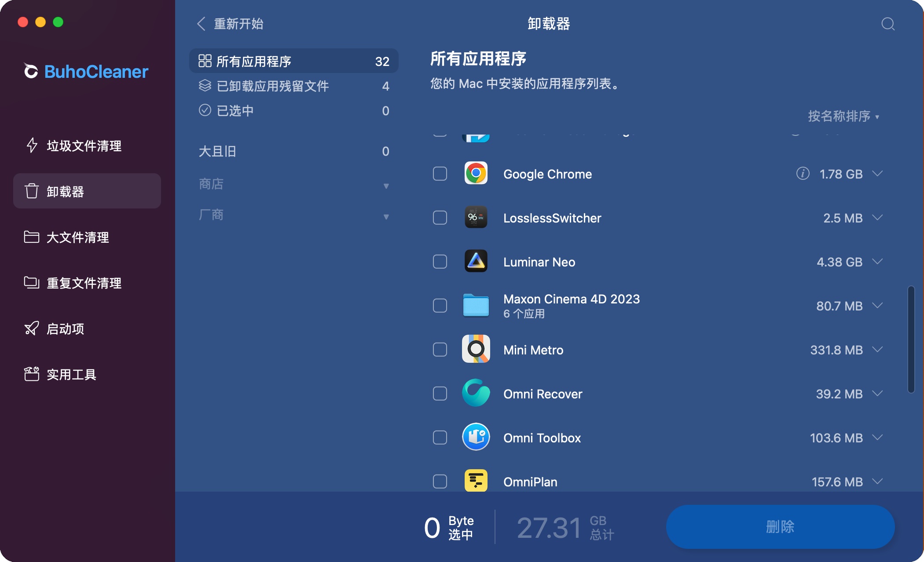Screen dimensions: 924x562
Task: Click the Mini Metro 331.8 MB size
Action: (836, 350)
